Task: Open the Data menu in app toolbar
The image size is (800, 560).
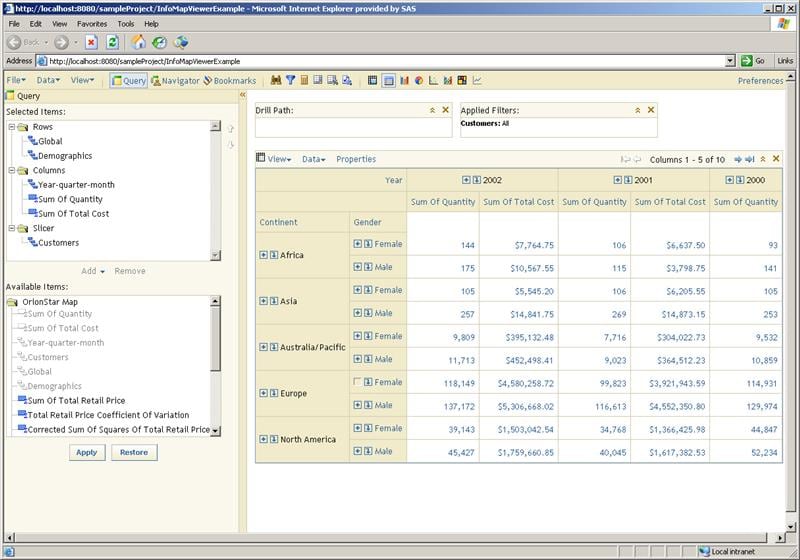Action: pyautogui.click(x=48, y=81)
